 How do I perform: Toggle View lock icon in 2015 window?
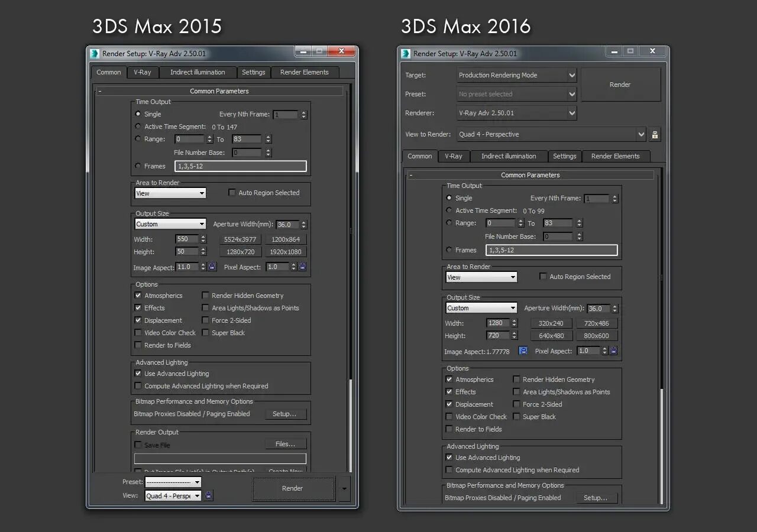coord(209,495)
